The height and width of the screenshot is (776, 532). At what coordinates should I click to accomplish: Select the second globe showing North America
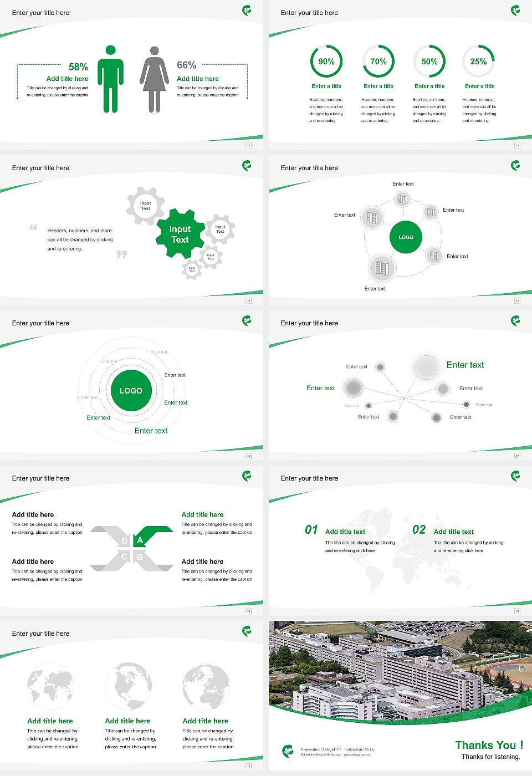pyautogui.click(x=128, y=686)
